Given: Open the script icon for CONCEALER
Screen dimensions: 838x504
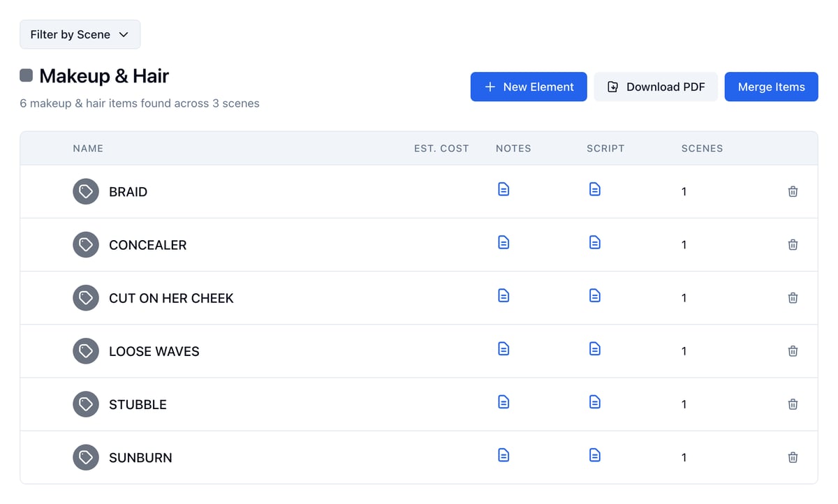Looking at the screenshot, I should tap(595, 242).
